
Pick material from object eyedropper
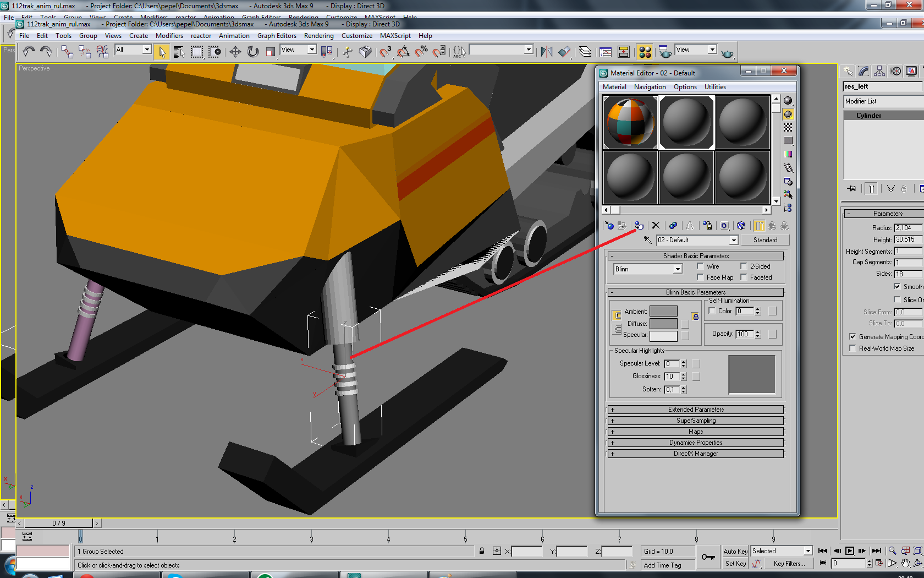[x=647, y=240]
